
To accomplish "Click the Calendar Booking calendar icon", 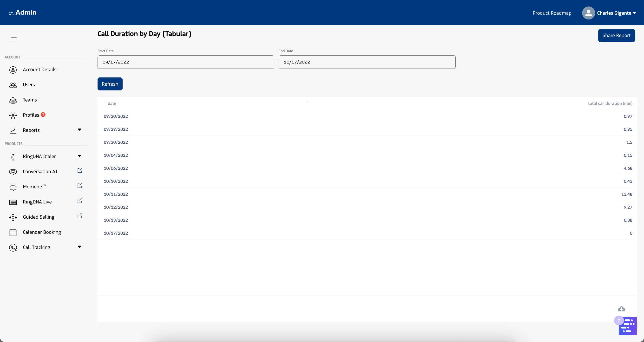I will click(13, 232).
